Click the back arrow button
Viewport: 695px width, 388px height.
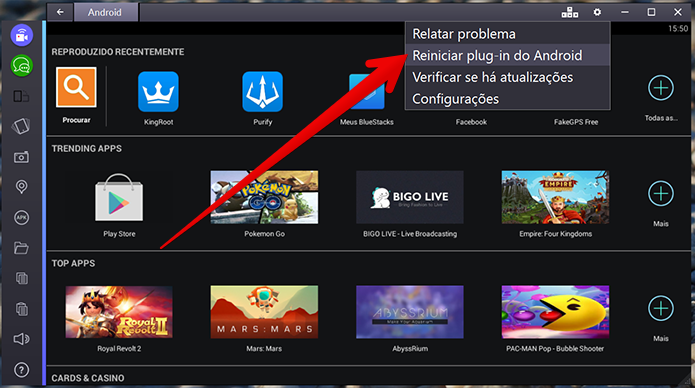click(60, 12)
